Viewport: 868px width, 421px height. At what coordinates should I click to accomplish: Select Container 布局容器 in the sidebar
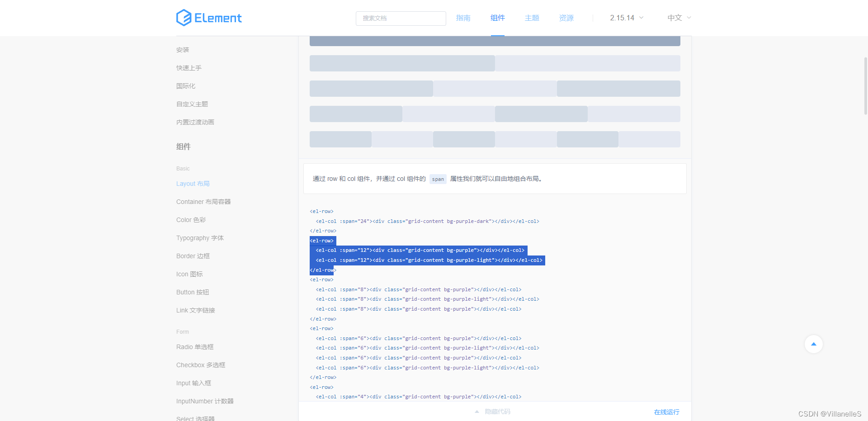203,202
